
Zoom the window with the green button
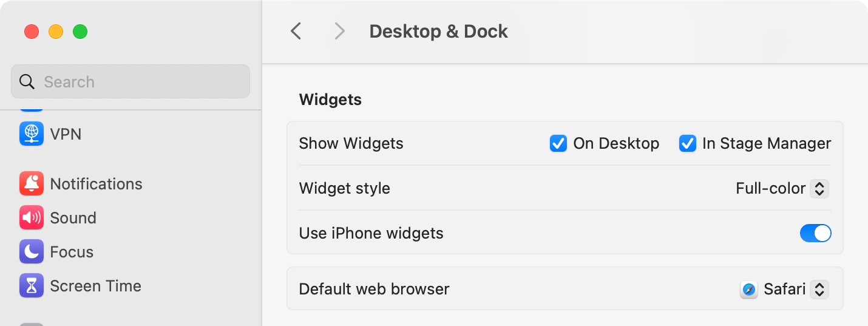tap(80, 32)
